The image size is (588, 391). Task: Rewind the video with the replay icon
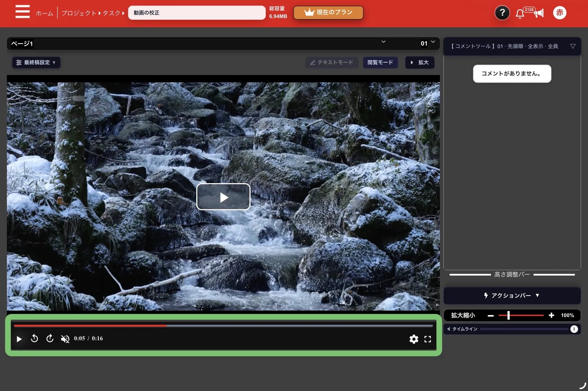coord(35,338)
